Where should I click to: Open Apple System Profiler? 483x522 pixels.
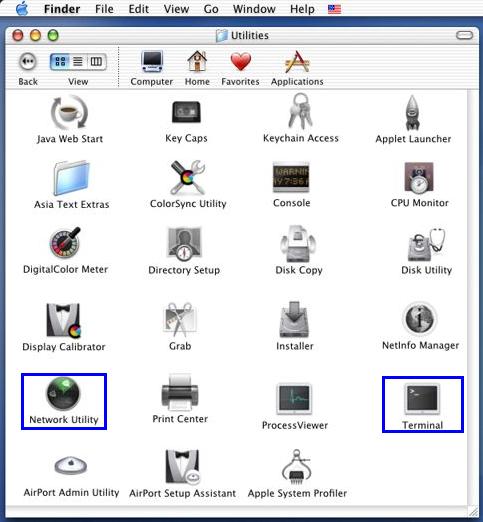(296, 467)
